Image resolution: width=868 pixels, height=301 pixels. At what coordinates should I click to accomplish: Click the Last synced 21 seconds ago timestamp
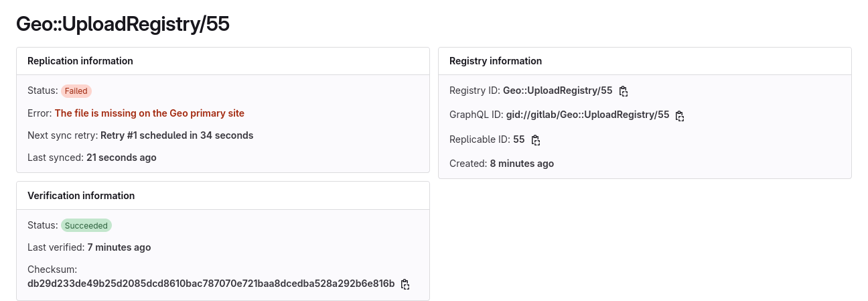121,158
